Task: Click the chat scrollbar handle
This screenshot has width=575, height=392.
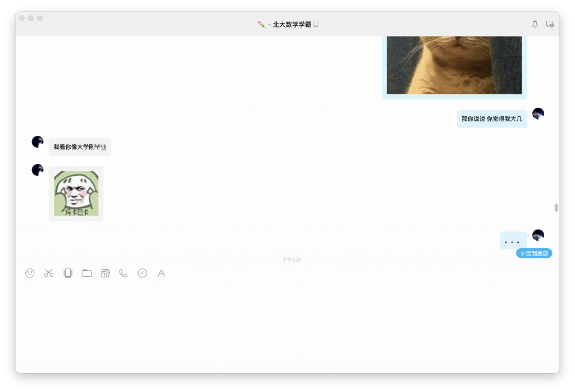Action: (556, 207)
